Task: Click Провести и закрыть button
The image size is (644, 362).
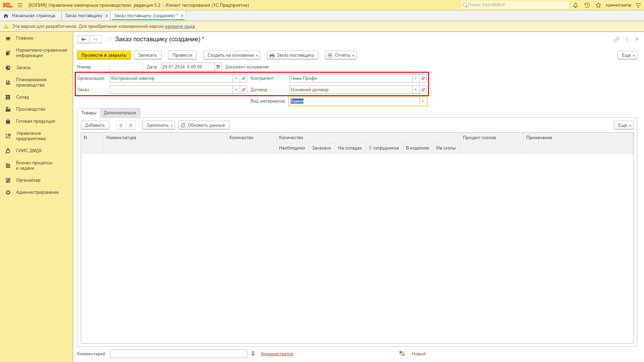Action: [x=104, y=55]
